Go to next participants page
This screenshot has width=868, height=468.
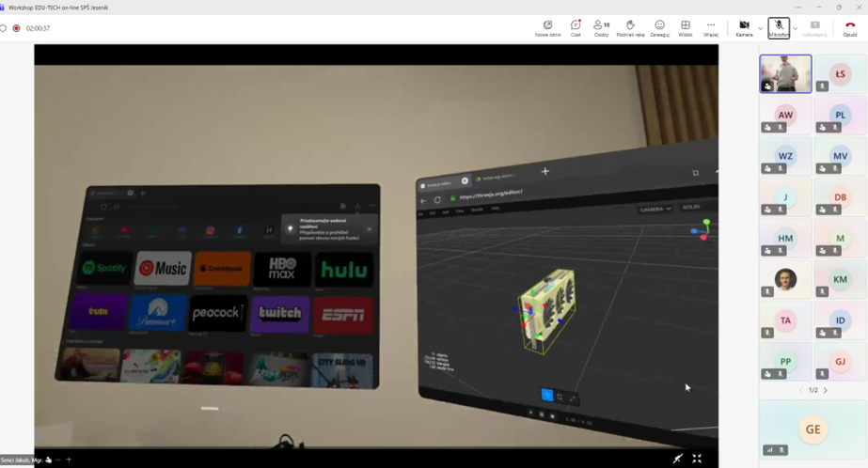(x=826, y=390)
